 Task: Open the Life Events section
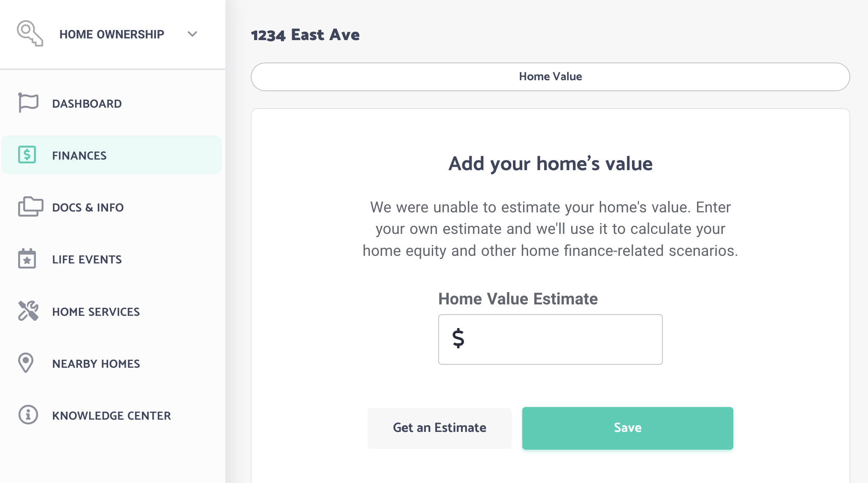[x=111, y=259]
